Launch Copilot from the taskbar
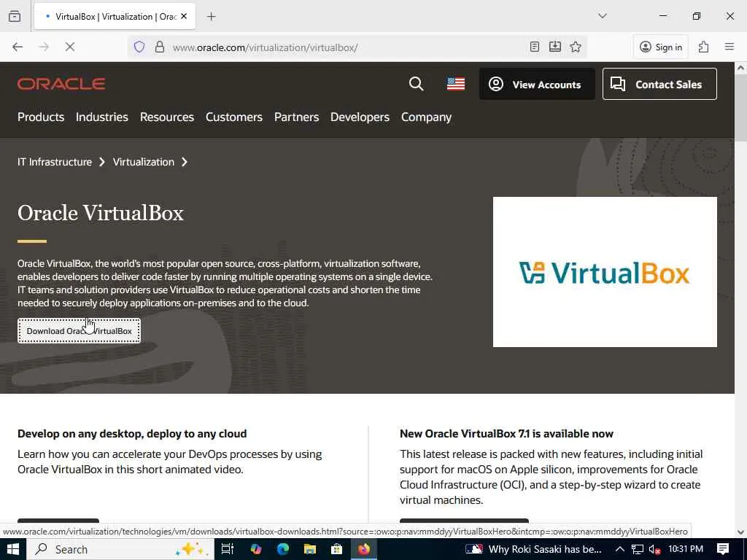This screenshot has width=747, height=560. click(256, 549)
